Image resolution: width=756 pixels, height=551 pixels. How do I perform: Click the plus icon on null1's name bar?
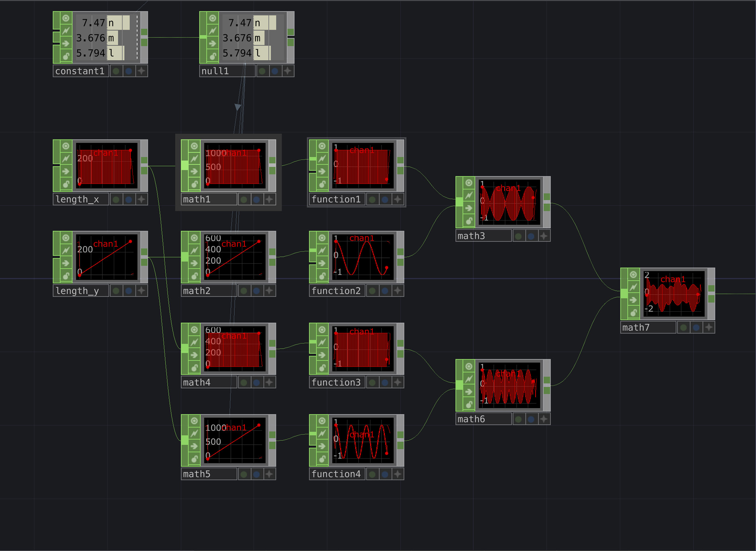(x=288, y=71)
